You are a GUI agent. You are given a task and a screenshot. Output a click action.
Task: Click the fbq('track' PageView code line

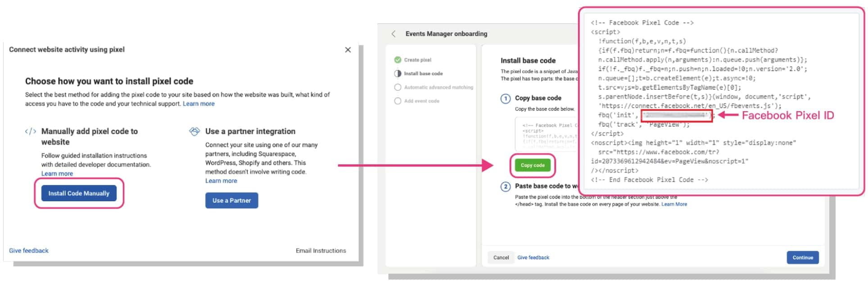coord(643,125)
